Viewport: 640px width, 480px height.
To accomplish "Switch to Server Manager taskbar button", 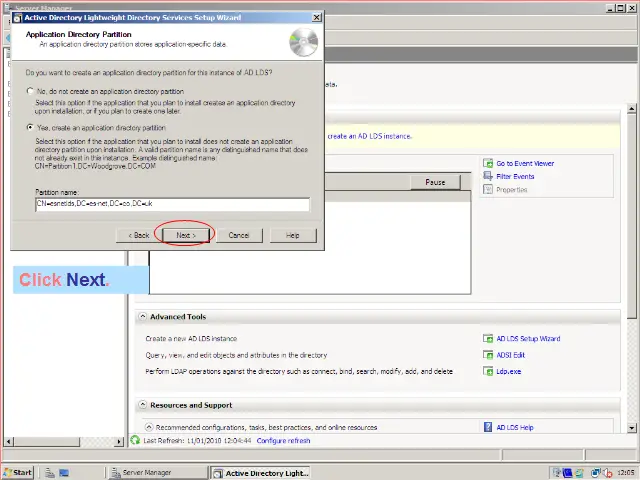I will click(x=158, y=473).
